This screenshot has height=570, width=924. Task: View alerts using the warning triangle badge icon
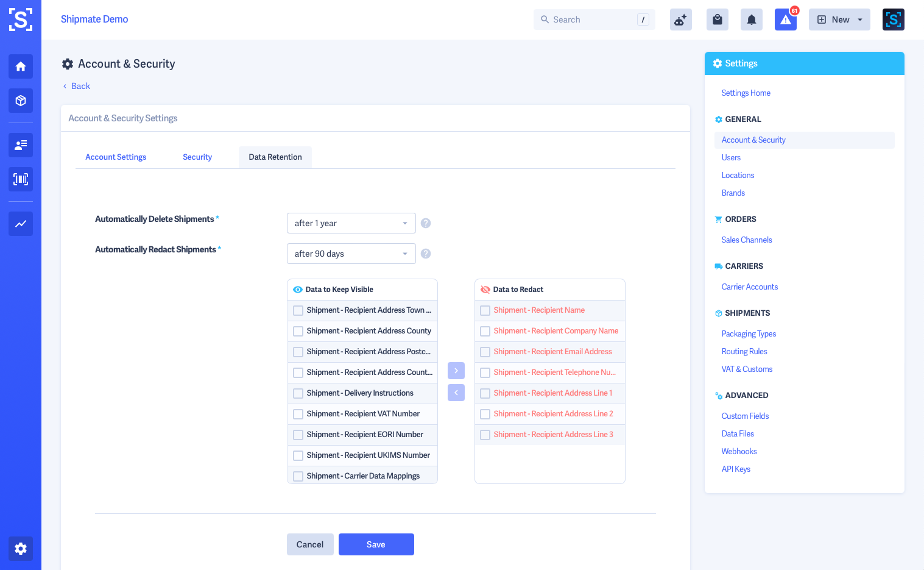785,20
